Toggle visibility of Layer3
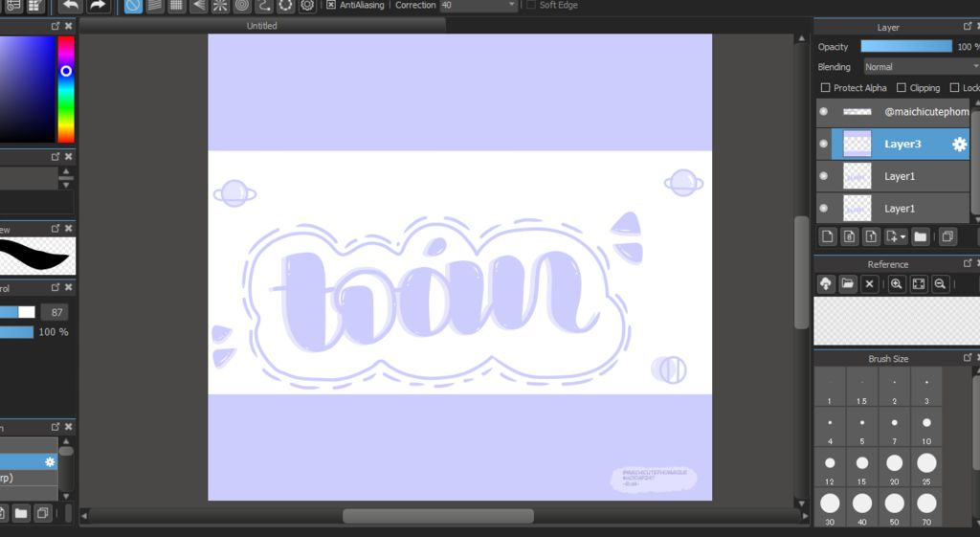Screen dimensions: 980x537 coord(824,144)
